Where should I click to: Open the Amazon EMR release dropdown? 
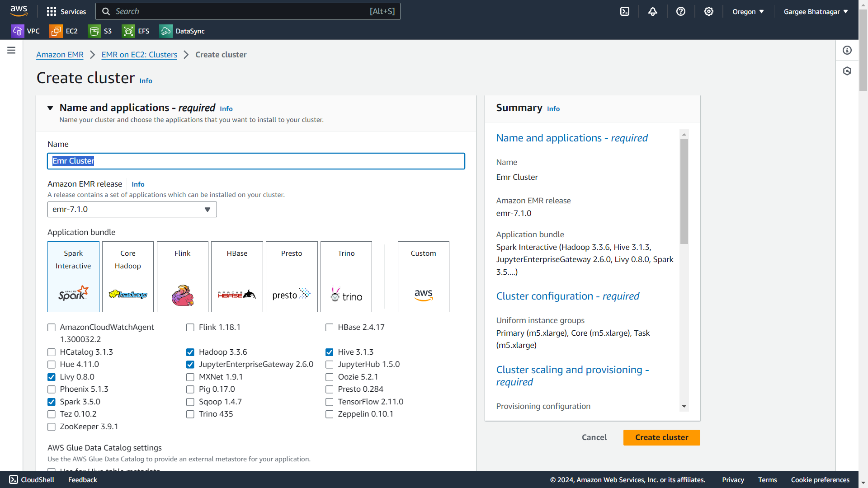point(132,210)
